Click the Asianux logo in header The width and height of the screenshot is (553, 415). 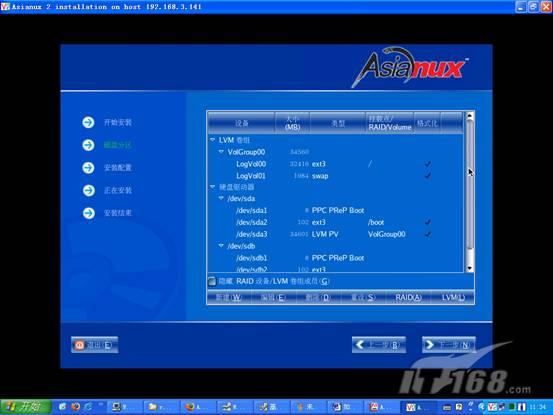click(x=409, y=67)
